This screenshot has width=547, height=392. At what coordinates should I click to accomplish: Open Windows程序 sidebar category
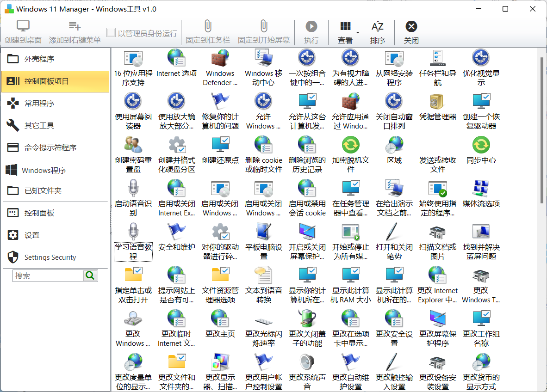[55, 170]
